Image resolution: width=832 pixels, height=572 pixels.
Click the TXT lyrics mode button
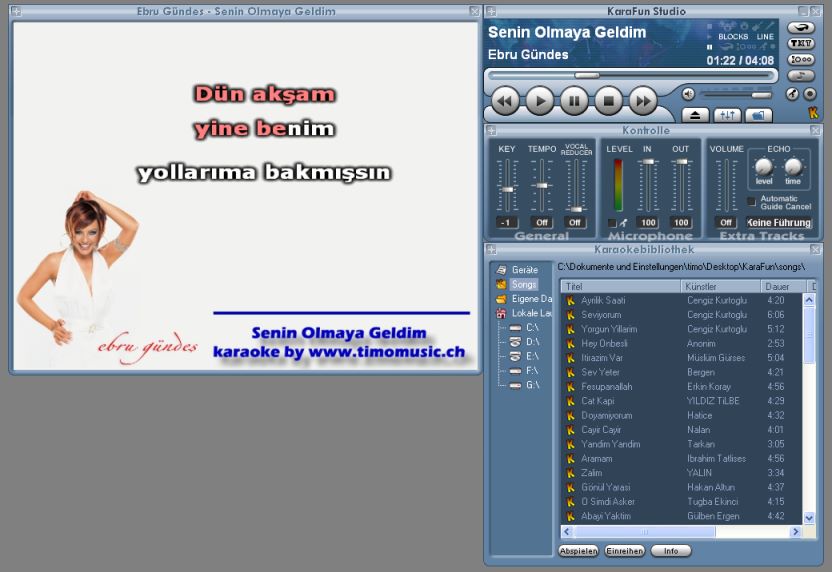click(x=801, y=44)
